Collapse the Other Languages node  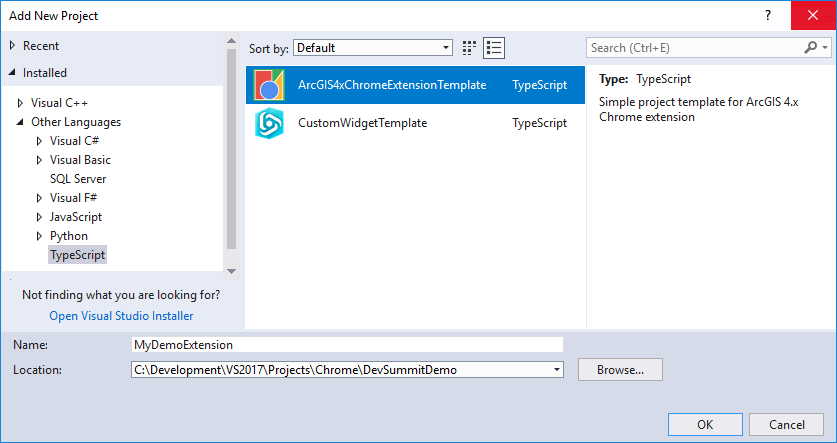pos(20,122)
